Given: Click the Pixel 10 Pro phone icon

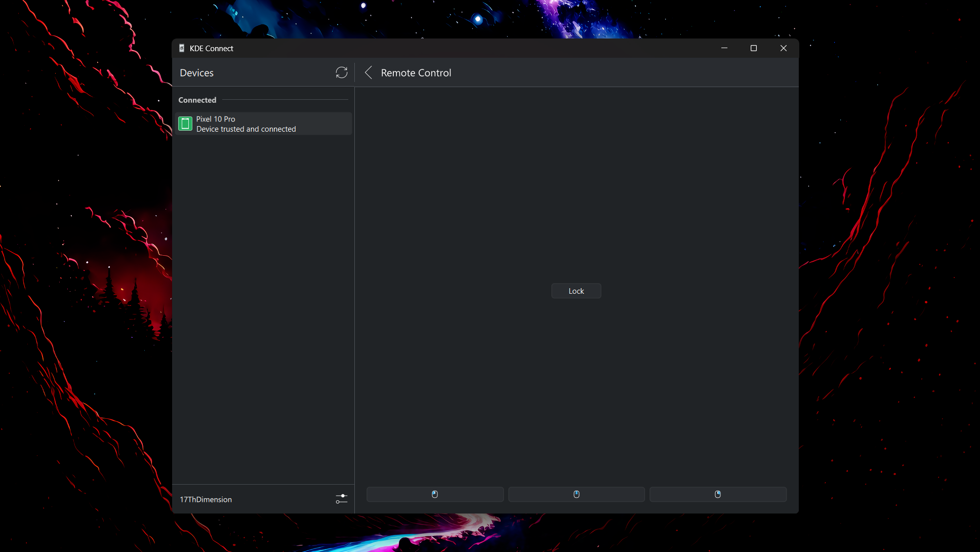Looking at the screenshot, I should pyautogui.click(x=185, y=124).
